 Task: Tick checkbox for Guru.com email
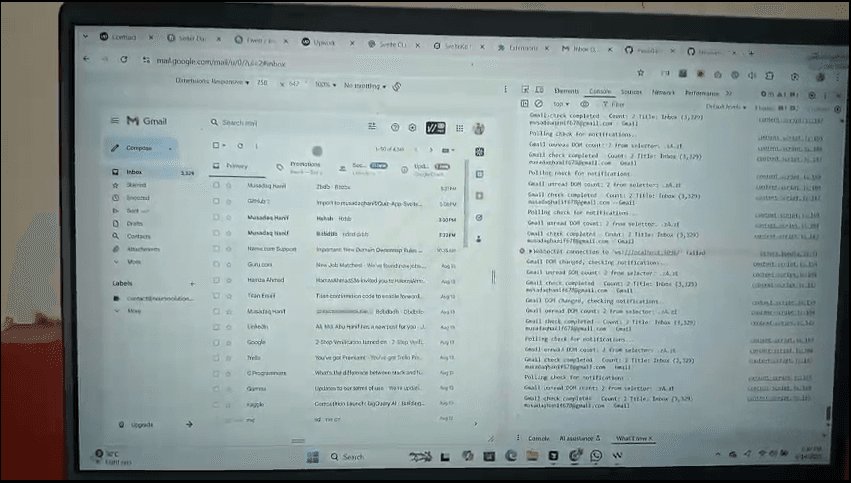coord(216,264)
